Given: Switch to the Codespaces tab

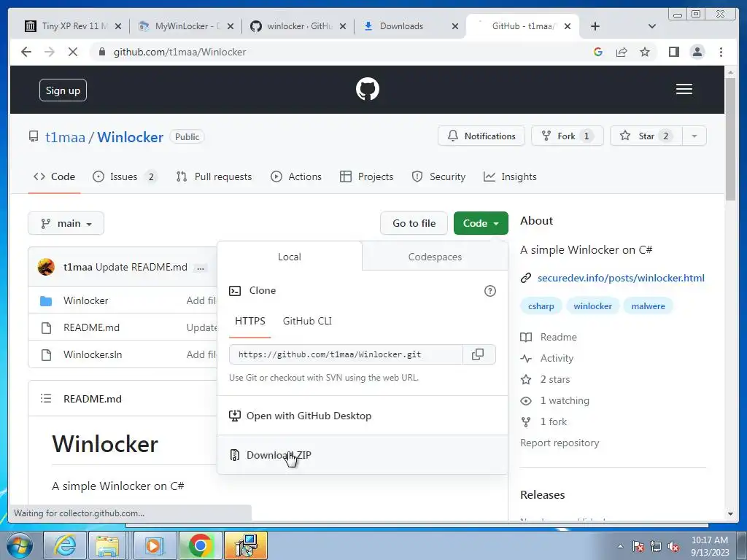Looking at the screenshot, I should 435,257.
